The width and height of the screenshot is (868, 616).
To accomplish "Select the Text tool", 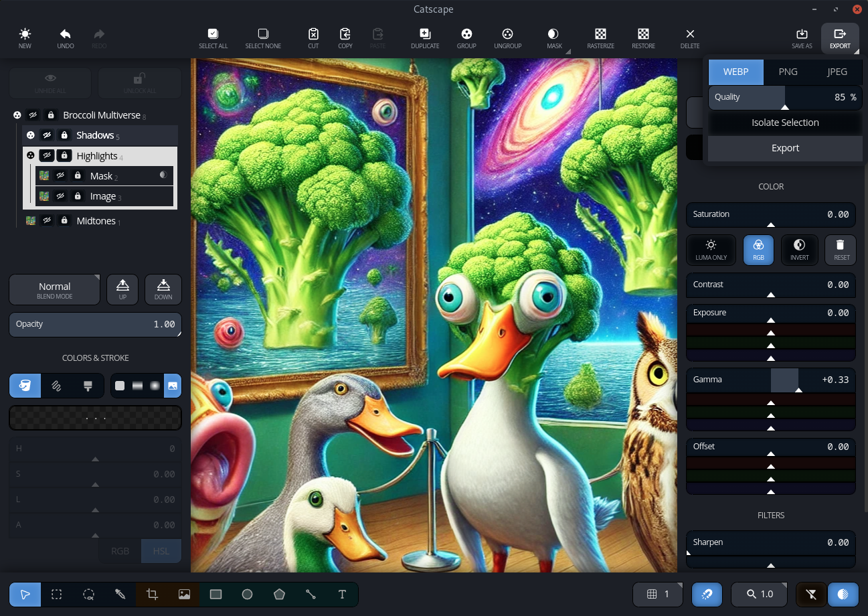I will click(342, 595).
